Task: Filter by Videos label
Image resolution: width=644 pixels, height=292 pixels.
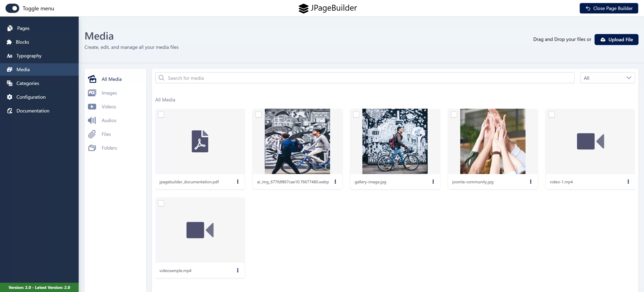Action: (x=109, y=107)
